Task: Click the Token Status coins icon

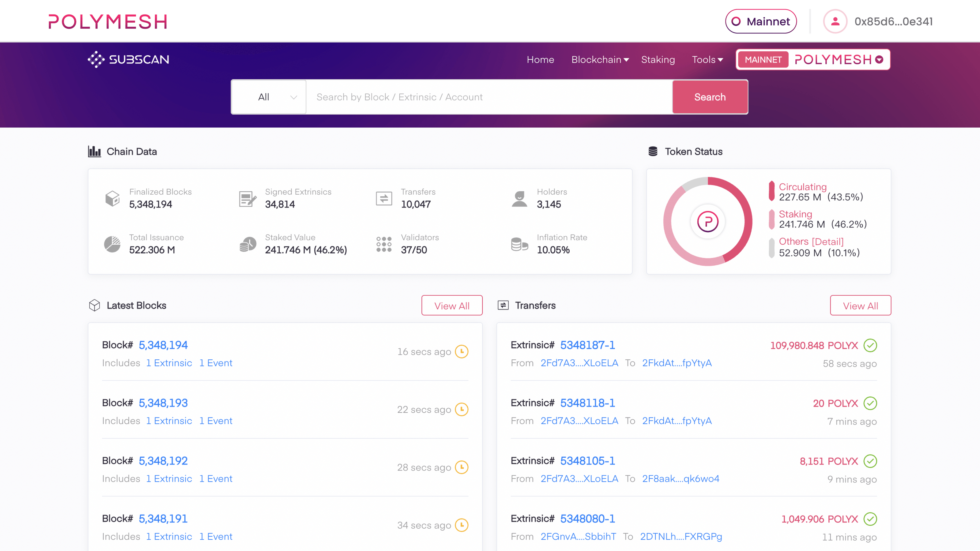Action: click(653, 151)
